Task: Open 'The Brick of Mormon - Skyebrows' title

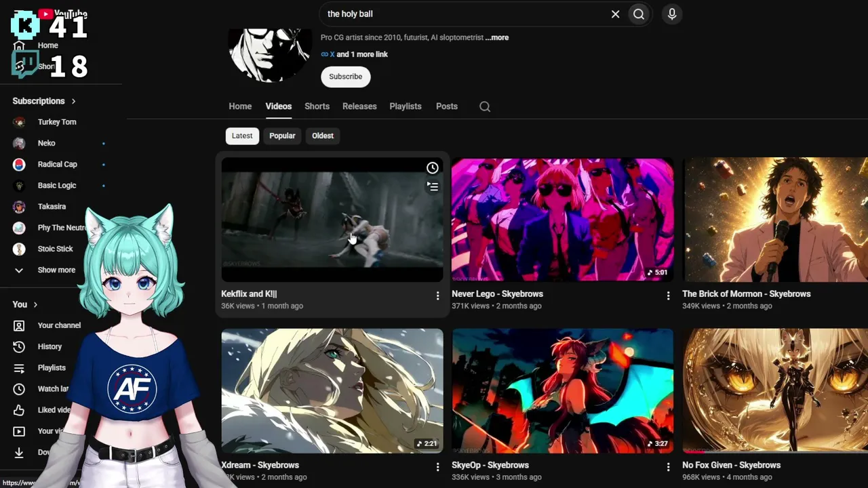Action: (747, 294)
